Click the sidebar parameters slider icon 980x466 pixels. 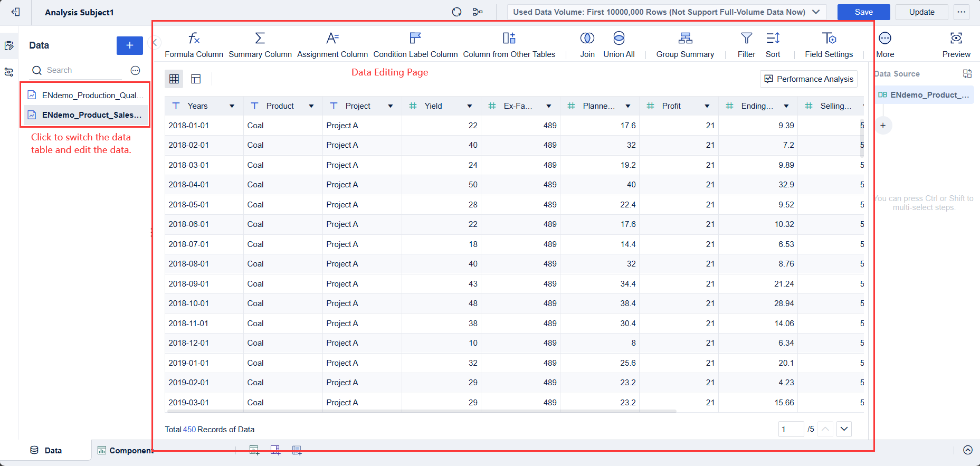(x=9, y=72)
